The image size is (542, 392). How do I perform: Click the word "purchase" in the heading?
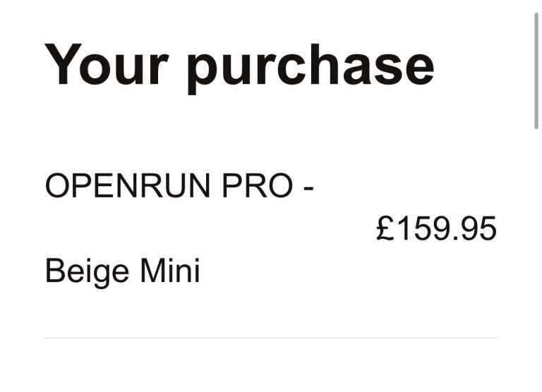click(x=311, y=67)
